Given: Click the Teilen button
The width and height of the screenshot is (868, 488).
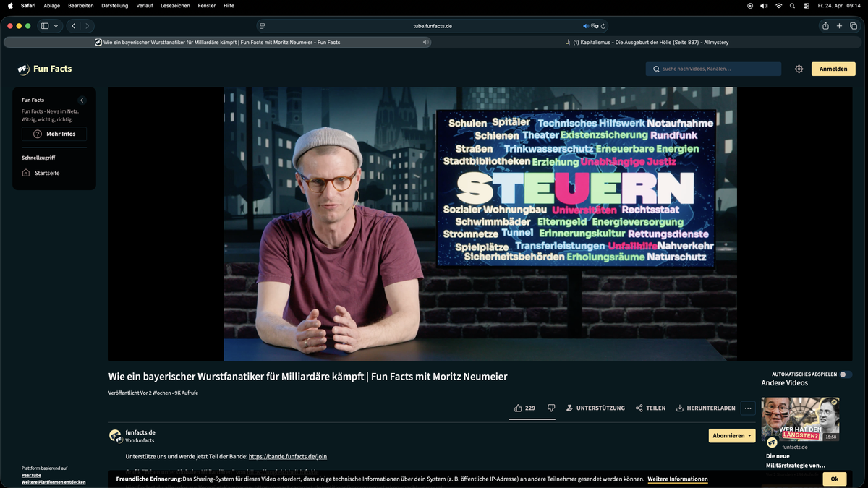Looking at the screenshot, I should [650, 408].
